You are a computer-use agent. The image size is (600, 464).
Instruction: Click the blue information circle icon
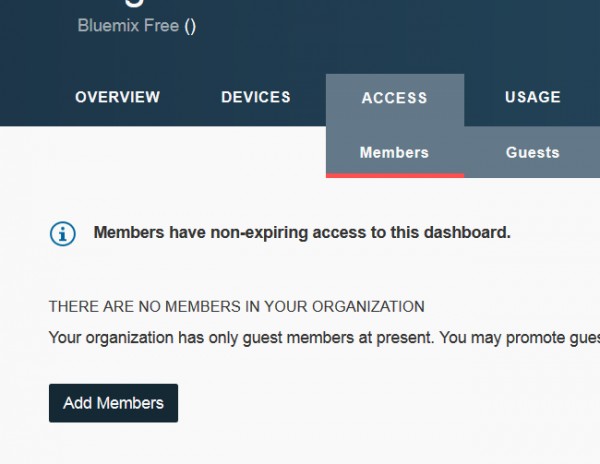click(63, 234)
